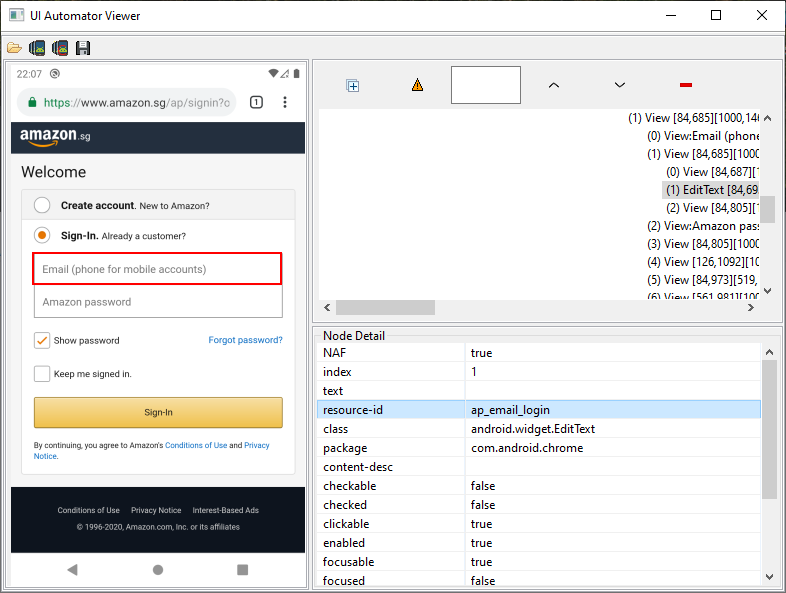Toggle NAF nodes warning triangle icon

(x=417, y=85)
